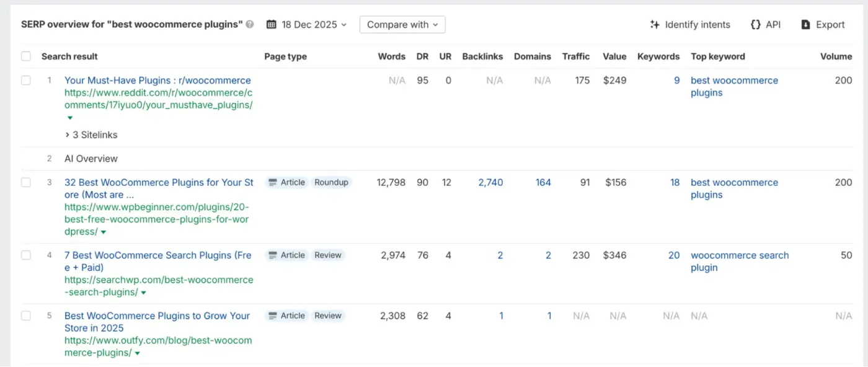Image resolution: width=868 pixels, height=367 pixels.
Task: Click the AI Overview row text
Action: 91,159
